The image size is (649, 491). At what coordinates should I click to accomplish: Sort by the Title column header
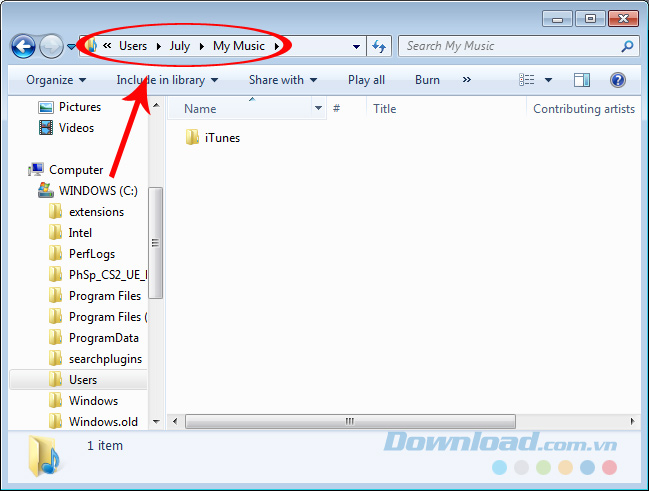[385, 109]
